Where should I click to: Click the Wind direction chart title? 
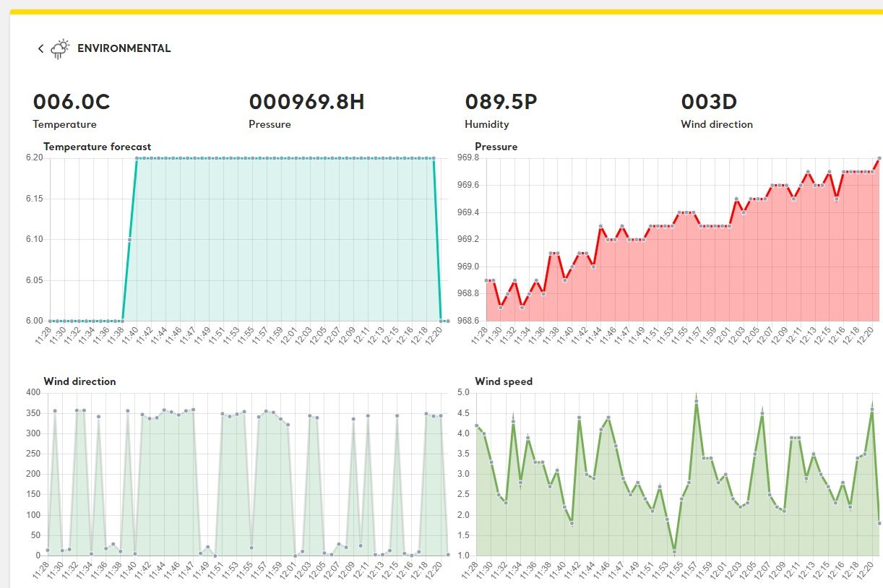79,381
